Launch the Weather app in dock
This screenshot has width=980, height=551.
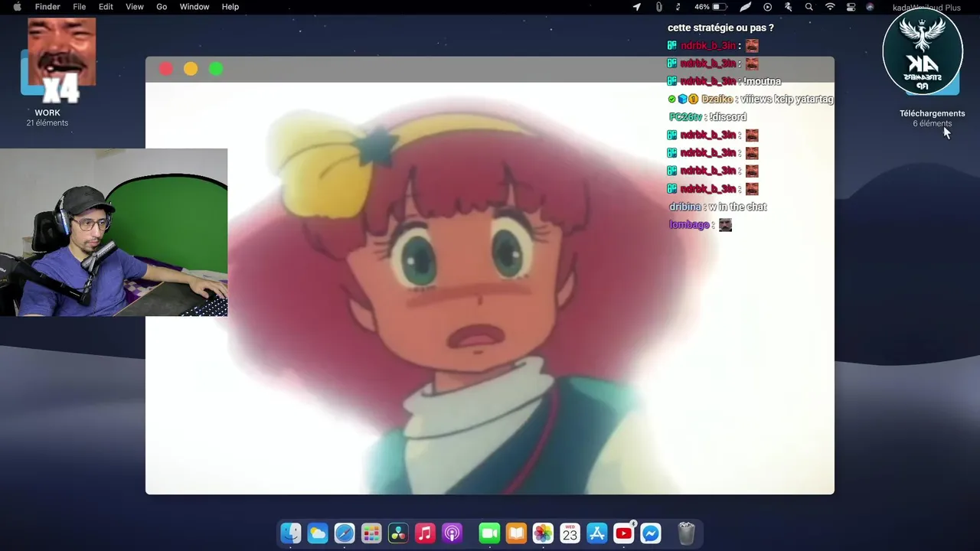coord(318,533)
